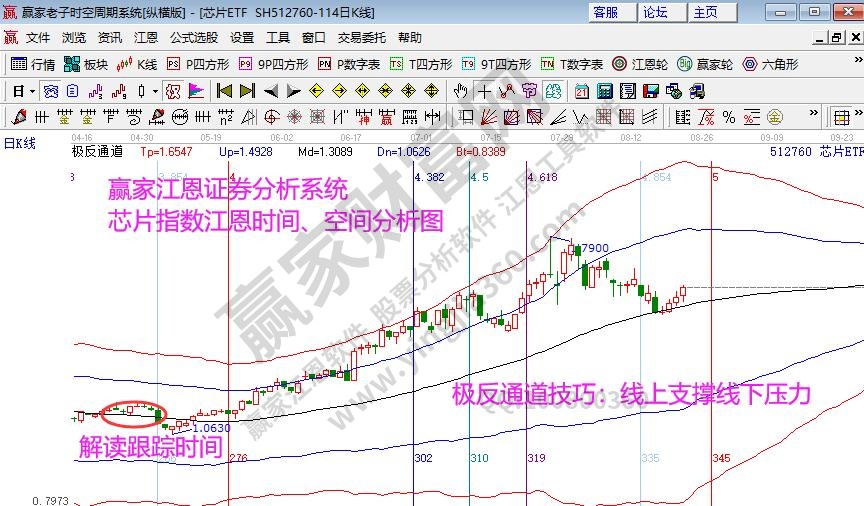
Task: Toggle the pink flag marker button
Action: [x=196, y=91]
